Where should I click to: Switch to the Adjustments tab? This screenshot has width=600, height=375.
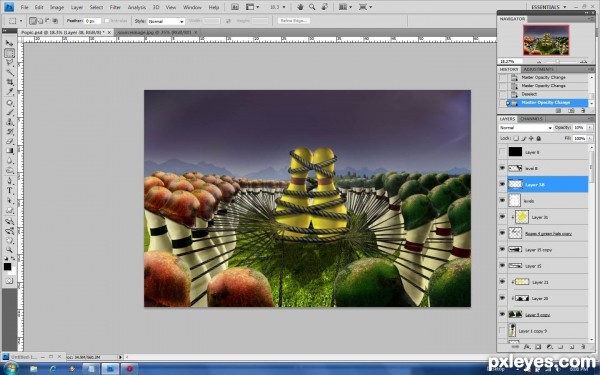point(538,69)
